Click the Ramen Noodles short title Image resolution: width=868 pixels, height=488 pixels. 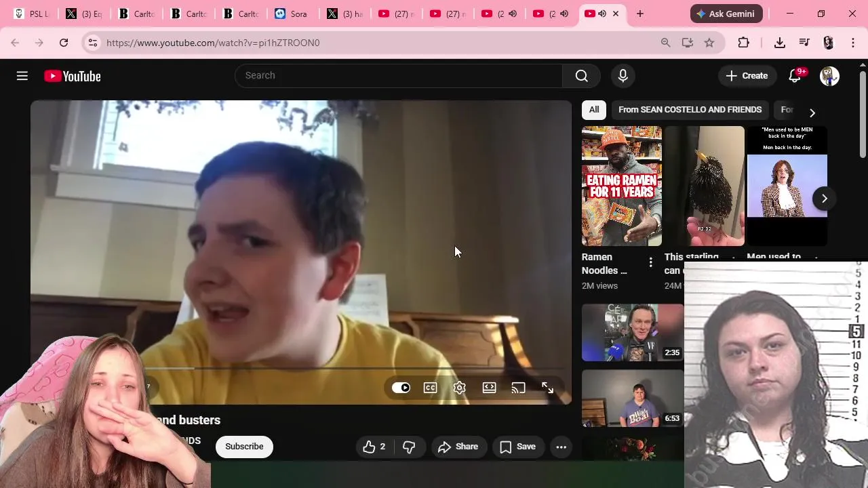click(x=604, y=264)
